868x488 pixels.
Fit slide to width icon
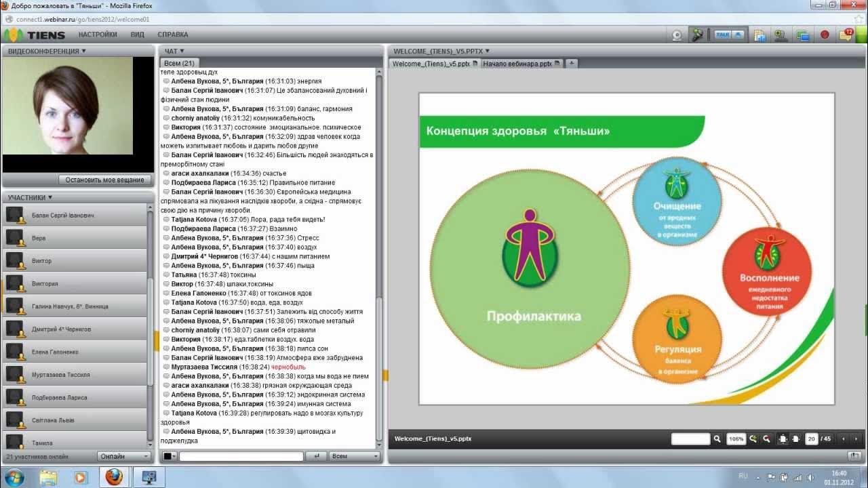click(x=796, y=439)
